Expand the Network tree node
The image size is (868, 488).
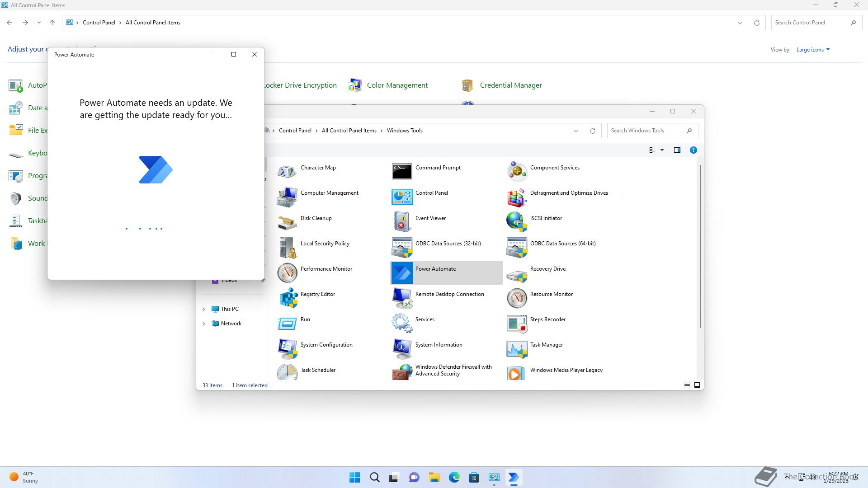(x=203, y=324)
